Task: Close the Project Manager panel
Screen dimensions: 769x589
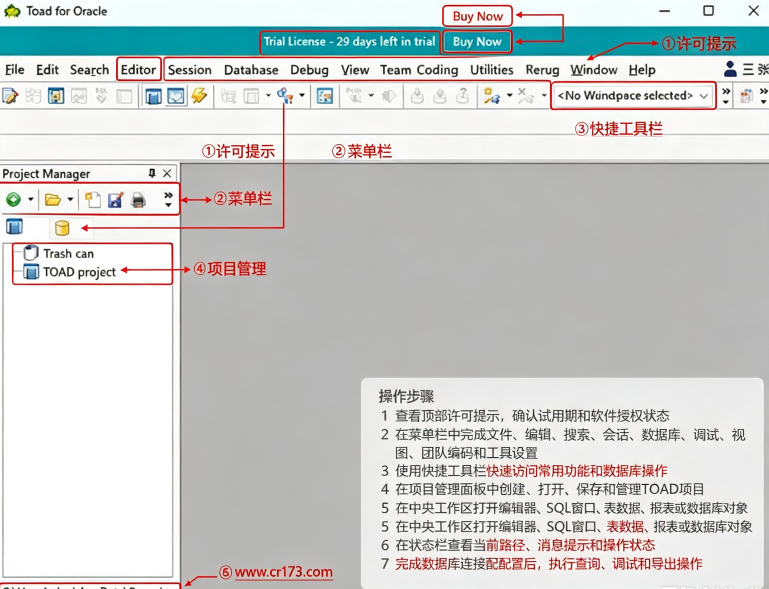Action: click(x=167, y=173)
